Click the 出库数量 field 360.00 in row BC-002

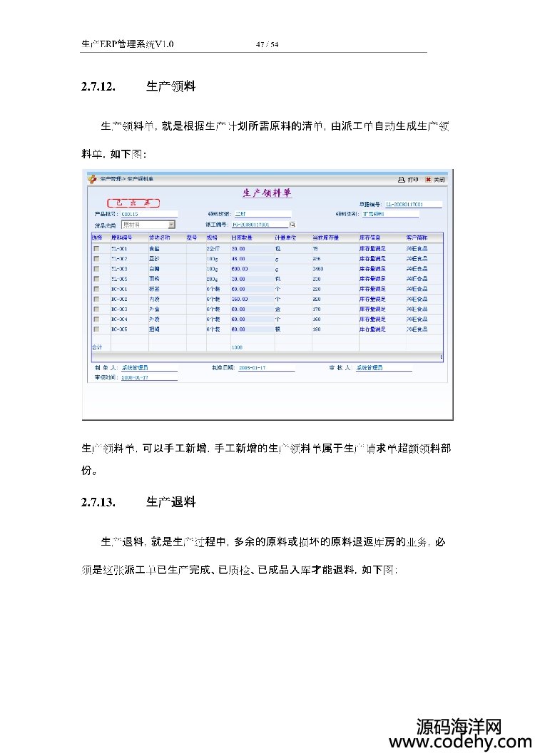[253, 300]
